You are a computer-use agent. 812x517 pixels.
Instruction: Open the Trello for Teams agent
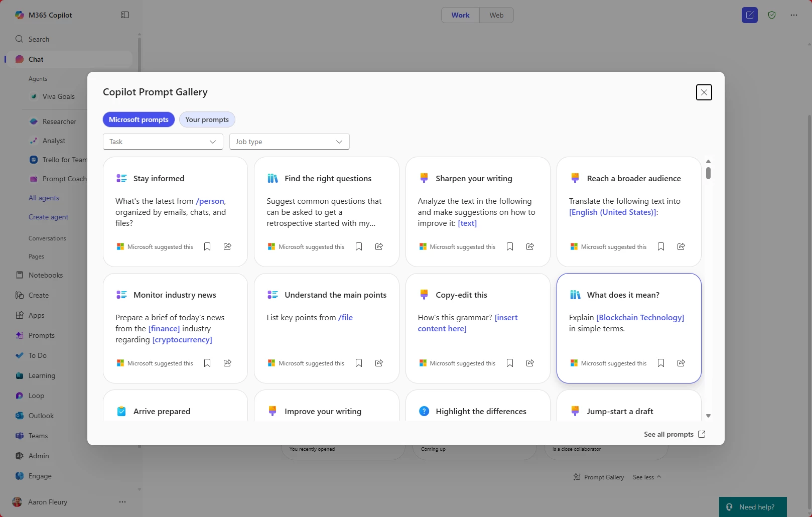coord(58,160)
